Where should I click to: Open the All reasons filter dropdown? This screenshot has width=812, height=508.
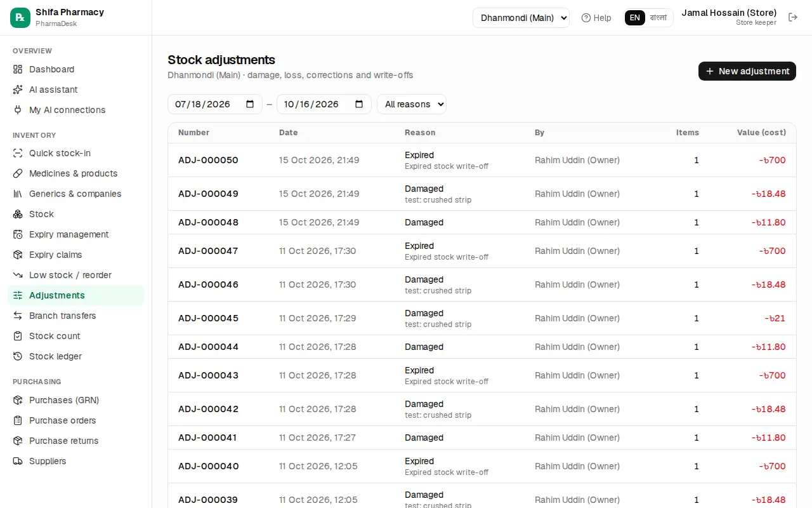[x=412, y=104]
